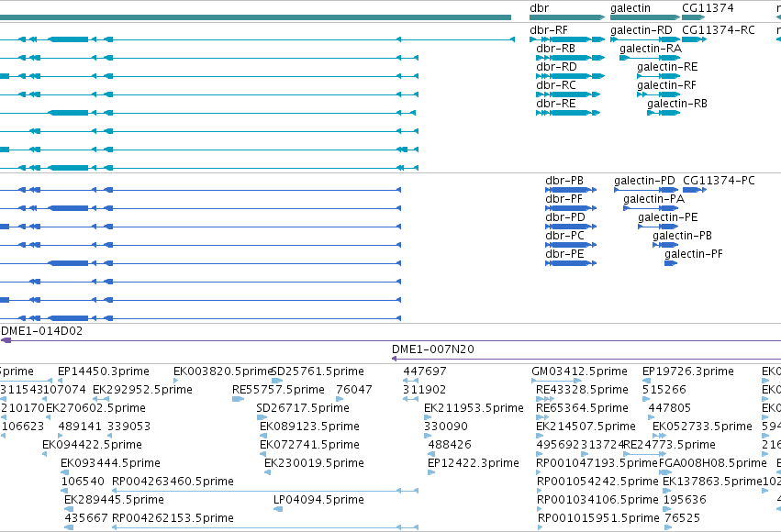
Task: Pick protein label dbr-PB
Action: [564, 180]
